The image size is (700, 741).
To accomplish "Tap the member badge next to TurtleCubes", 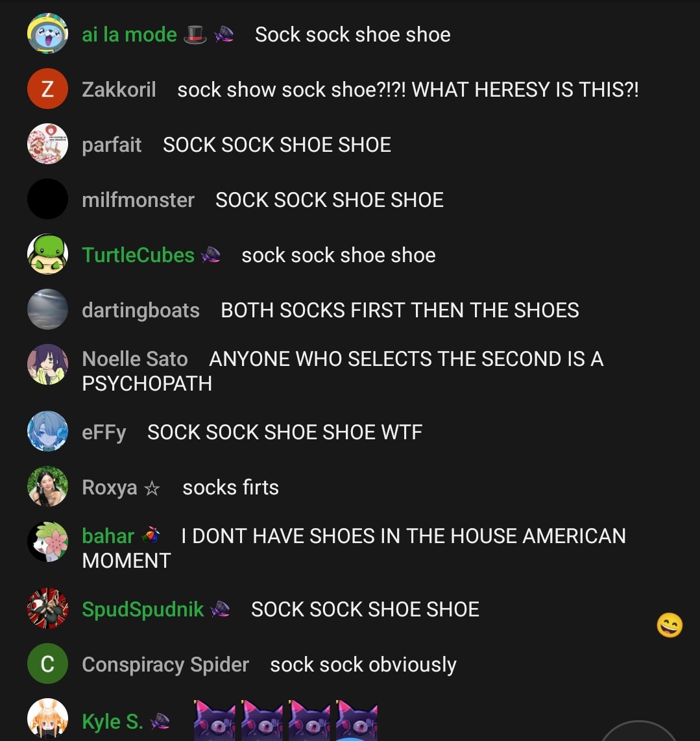I will pyautogui.click(x=211, y=255).
